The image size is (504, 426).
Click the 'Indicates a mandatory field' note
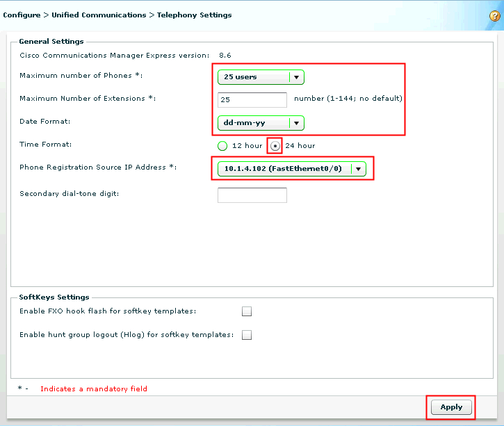[94, 388]
